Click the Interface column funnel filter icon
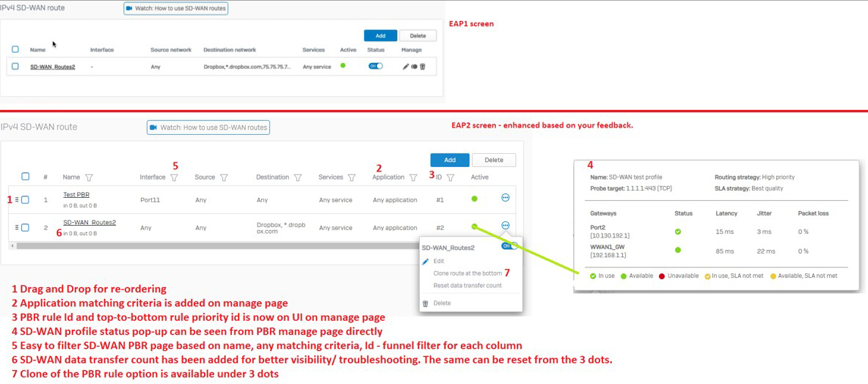 [x=174, y=177]
